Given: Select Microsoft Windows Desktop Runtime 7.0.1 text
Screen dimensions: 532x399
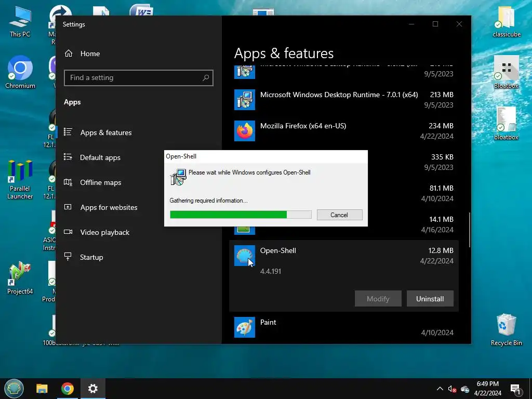Looking at the screenshot, I should tap(339, 95).
